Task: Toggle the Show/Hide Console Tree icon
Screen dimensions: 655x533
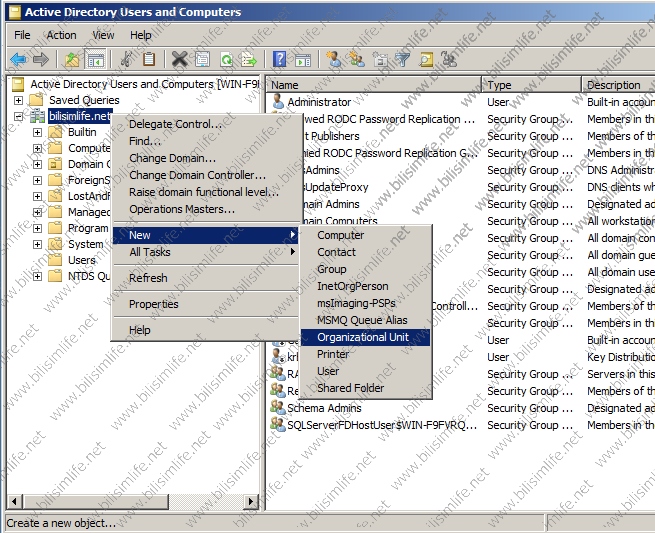Action: tap(94, 59)
